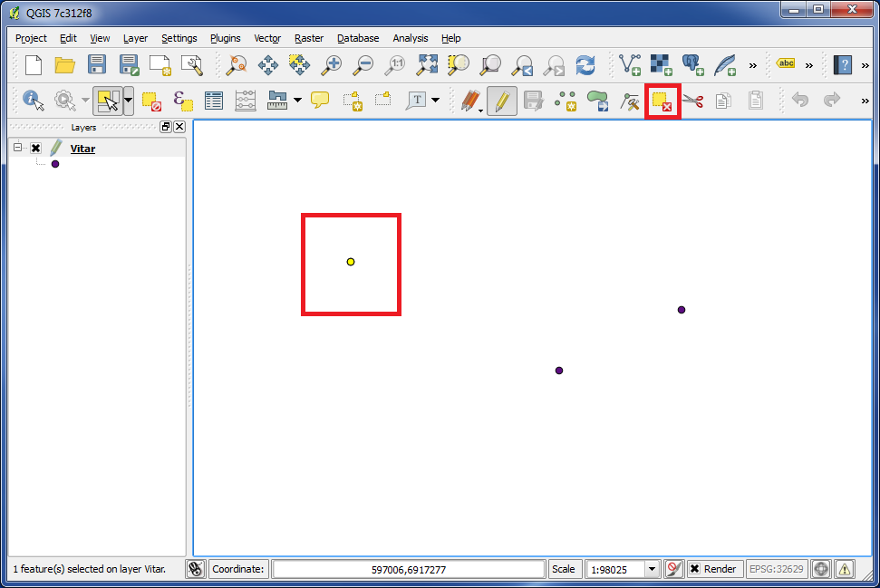Expand the Run Feature Action dropdown

pyautogui.click(x=85, y=101)
